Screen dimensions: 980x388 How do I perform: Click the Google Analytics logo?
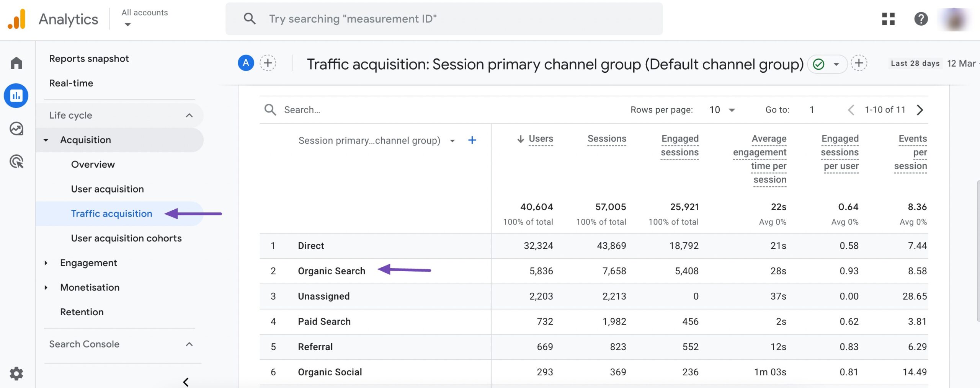[16, 19]
